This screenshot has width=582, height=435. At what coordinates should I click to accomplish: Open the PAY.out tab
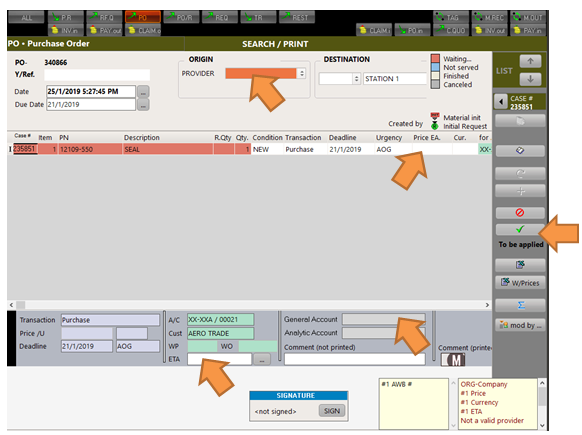point(104,30)
